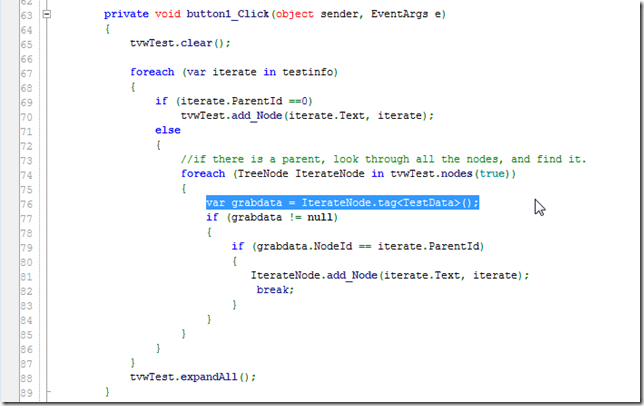Click 'EventArgs e' parameter in signature
This screenshot has width=644, height=406.
(406, 14)
